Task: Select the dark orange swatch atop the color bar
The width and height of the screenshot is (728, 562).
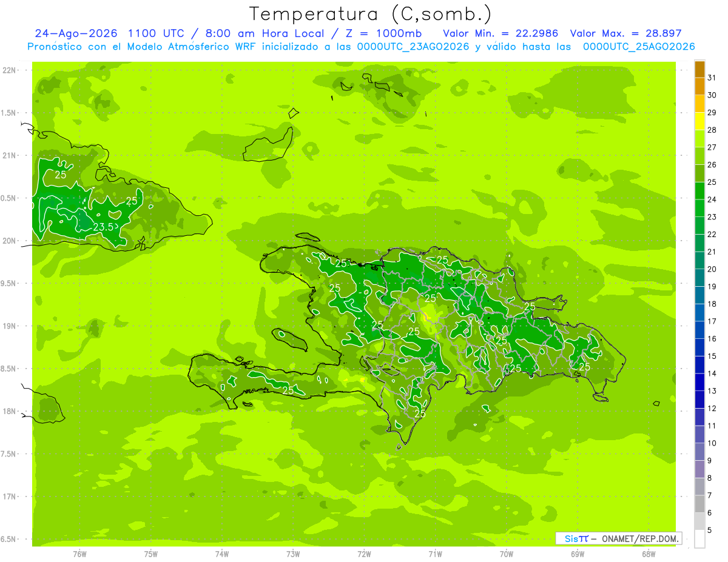Action: pyautogui.click(x=699, y=69)
